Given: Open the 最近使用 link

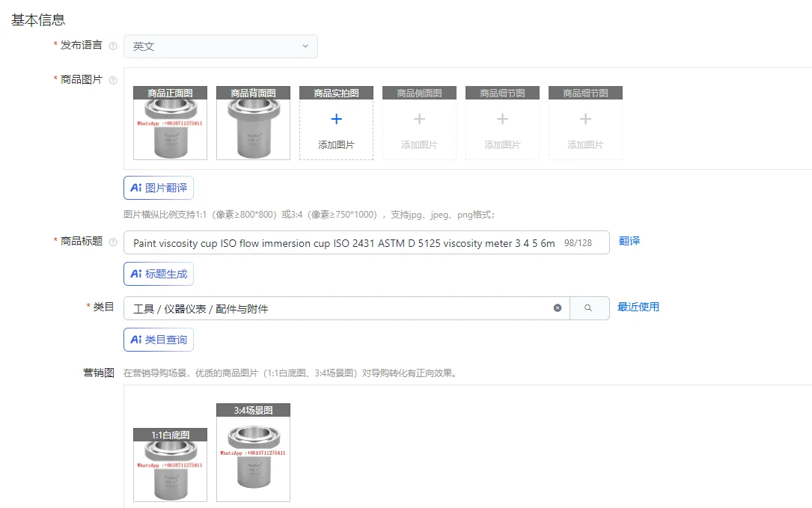Looking at the screenshot, I should 638,307.
